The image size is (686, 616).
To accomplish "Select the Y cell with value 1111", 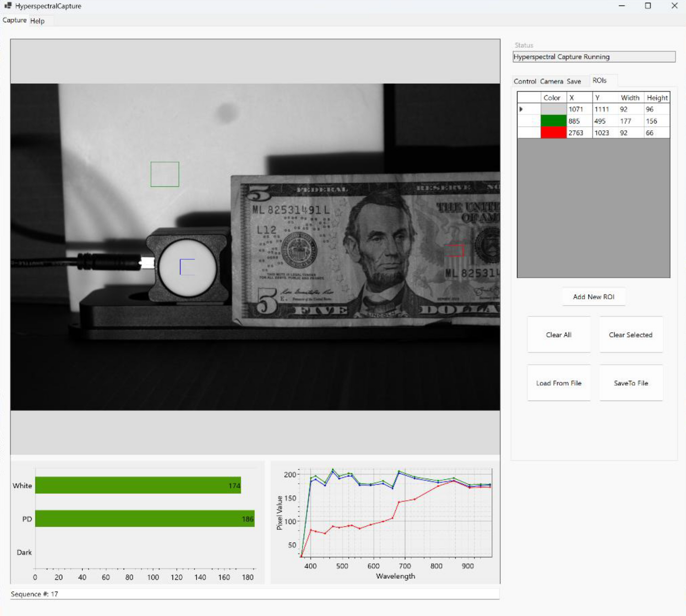I will pyautogui.click(x=605, y=109).
